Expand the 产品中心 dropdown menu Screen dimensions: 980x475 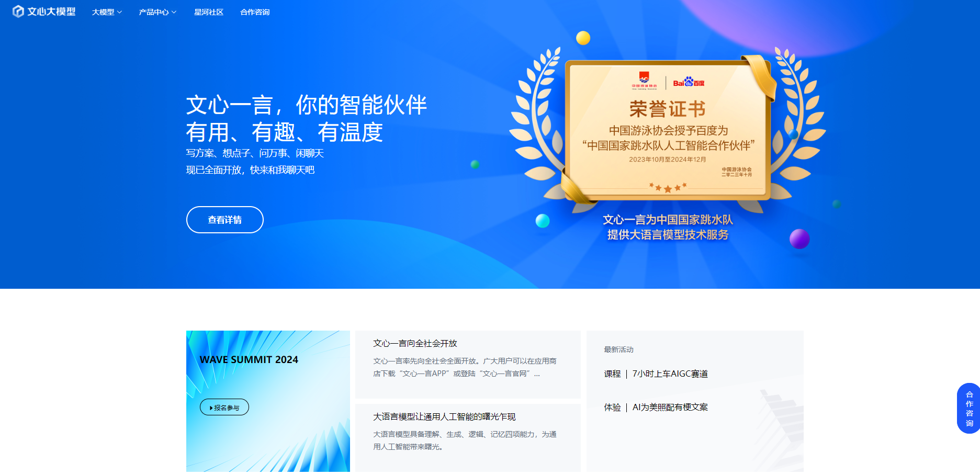pos(158,12)
